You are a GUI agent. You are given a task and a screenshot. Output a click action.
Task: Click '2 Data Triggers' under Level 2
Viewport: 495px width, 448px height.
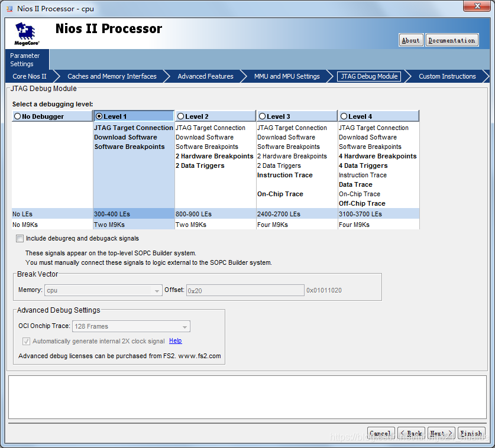point(200,165)
